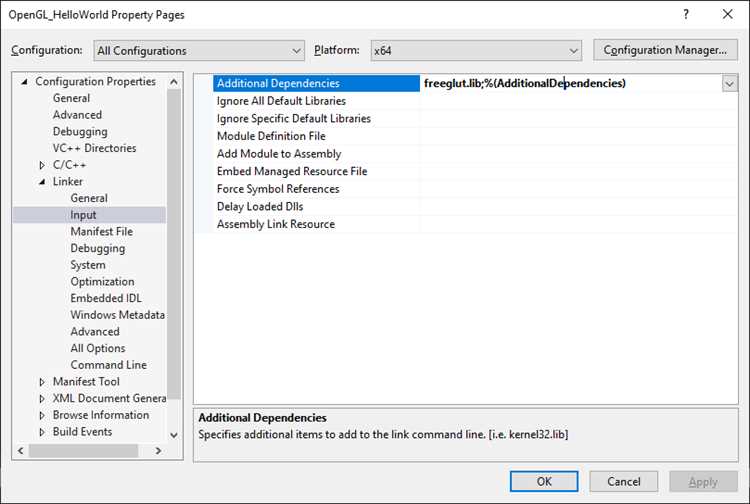The width and height of the screenshot is (750, 504).
Task: Select the Ignore All Default Libraries property
Action: [281, 101]
